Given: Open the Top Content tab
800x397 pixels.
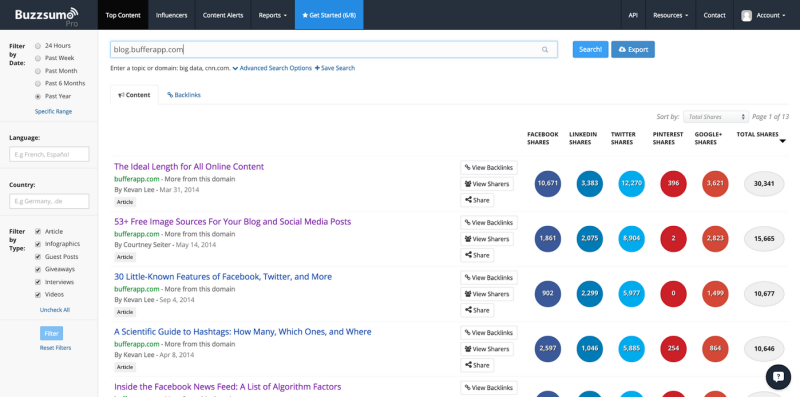Looking at the screenshot, I should point(122,15).
